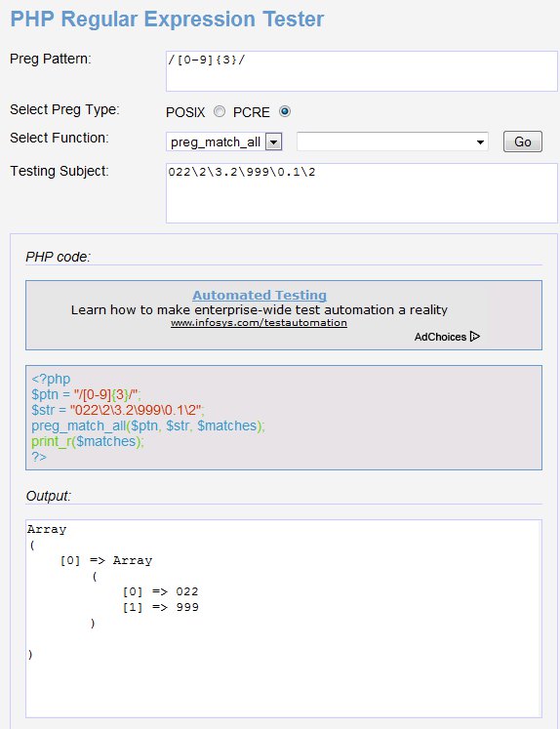Open the preg_match_all function dropdown arrow

coord(274,142)
